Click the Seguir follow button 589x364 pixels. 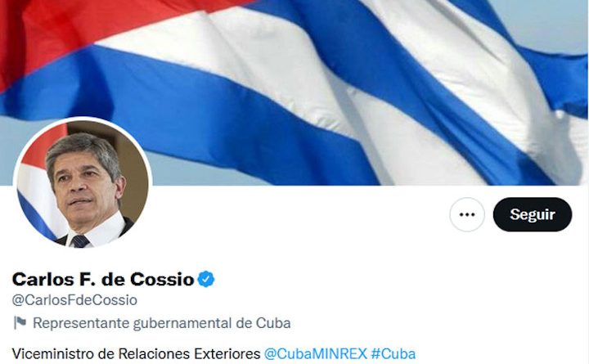point(533,214)
